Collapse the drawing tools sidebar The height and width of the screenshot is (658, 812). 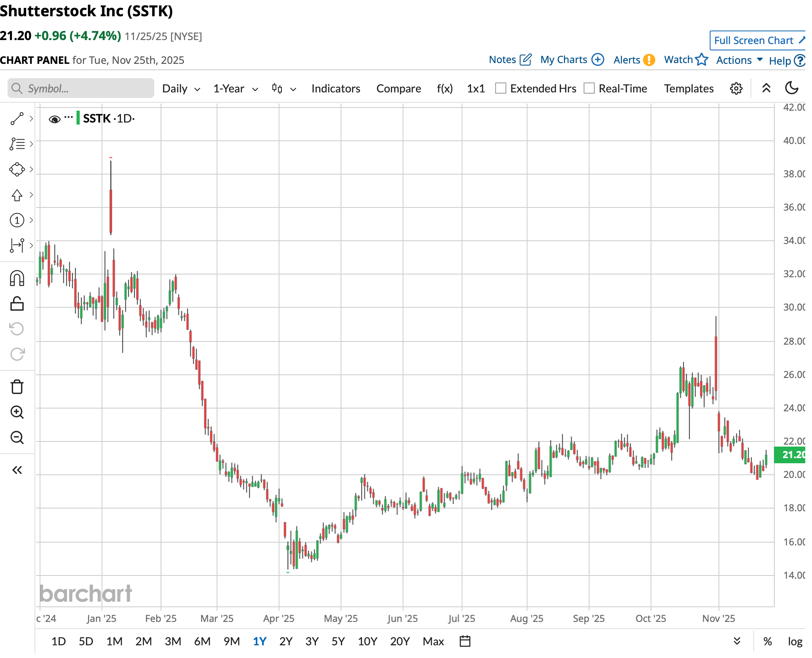[x=17, y=470]
